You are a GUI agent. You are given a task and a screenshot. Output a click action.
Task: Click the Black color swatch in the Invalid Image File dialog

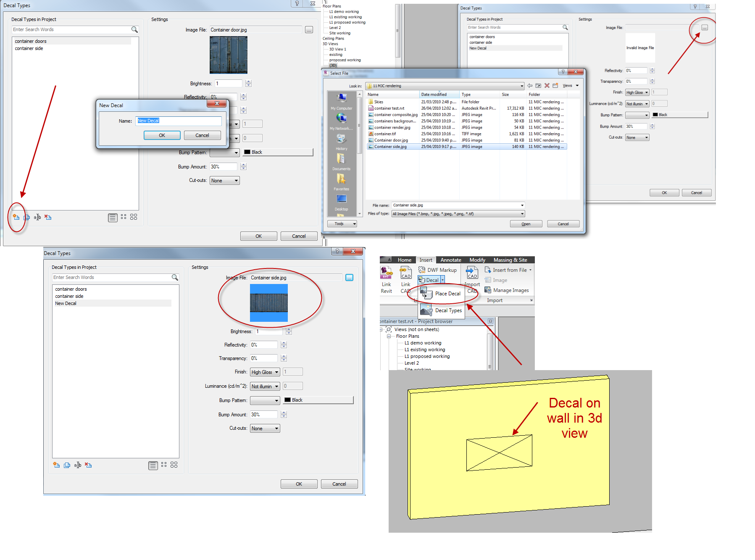point(680,115)
